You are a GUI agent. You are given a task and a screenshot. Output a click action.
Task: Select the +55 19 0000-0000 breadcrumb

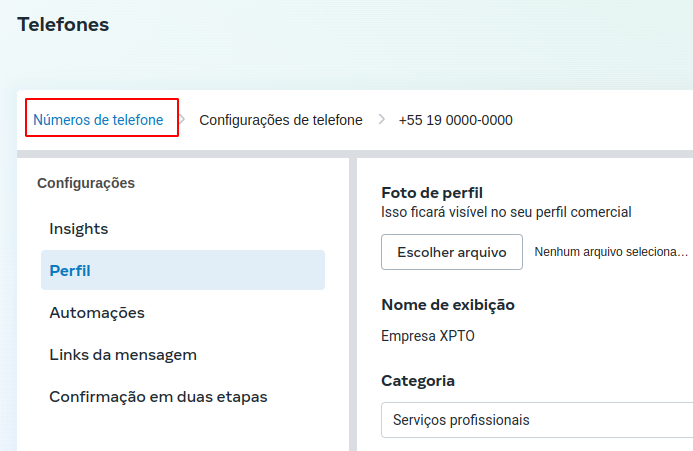coord(455,120)
